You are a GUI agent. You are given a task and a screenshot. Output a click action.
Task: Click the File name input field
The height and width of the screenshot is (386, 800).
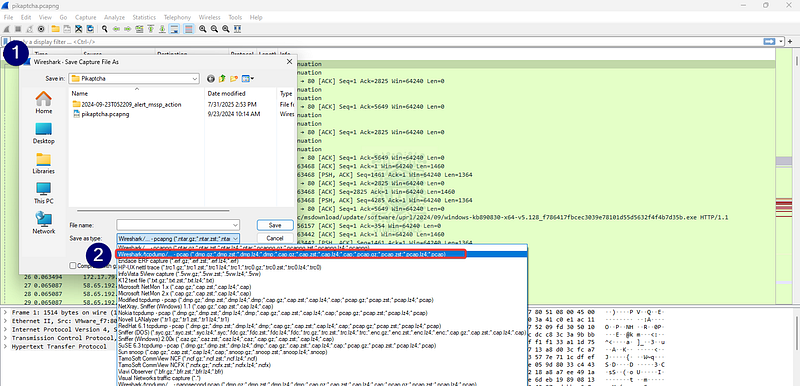[173, 225]
